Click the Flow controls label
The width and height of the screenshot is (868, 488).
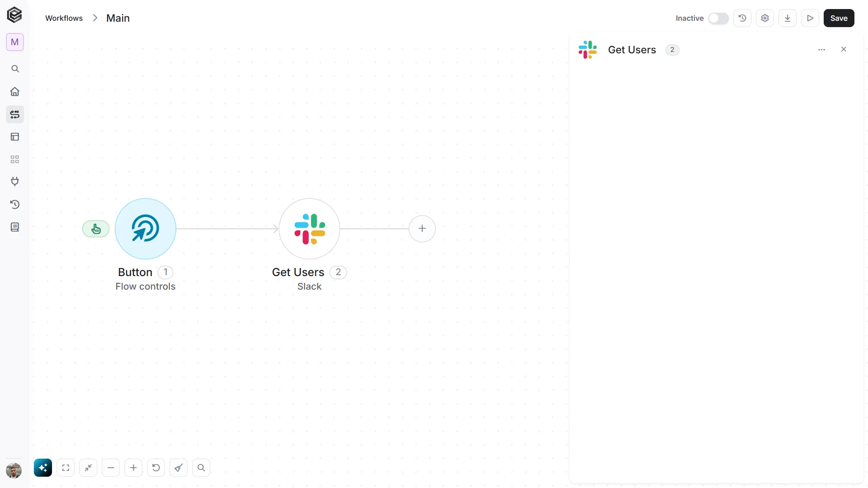(x=145, y=286)
